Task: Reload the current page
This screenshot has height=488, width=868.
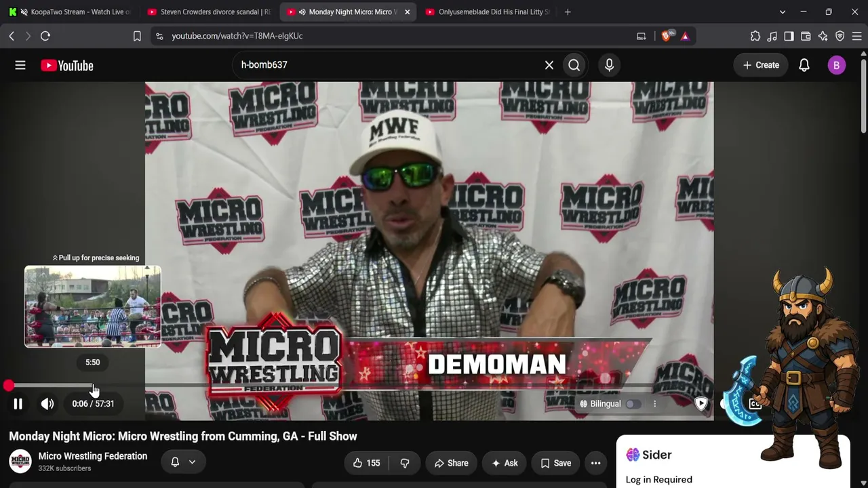Action: [45, 36]
